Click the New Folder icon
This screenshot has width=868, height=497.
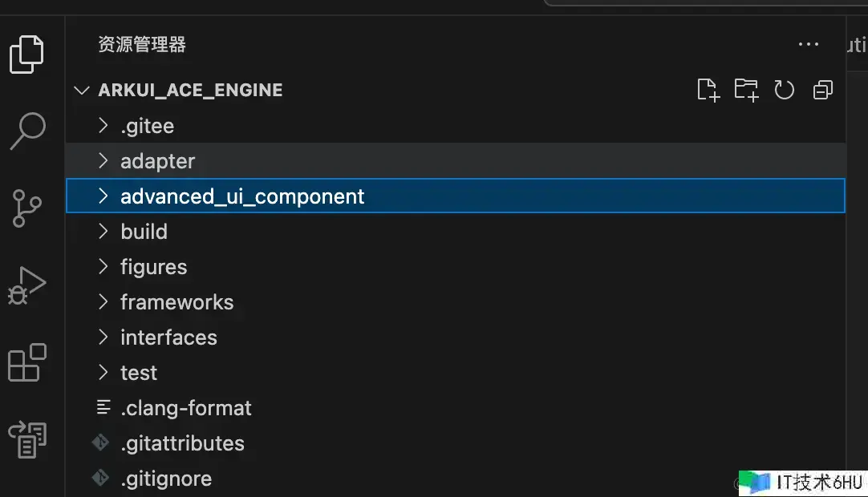click(746, 90)
